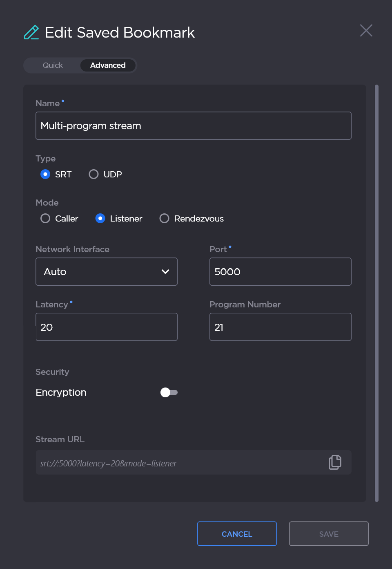Close the Edit Saved Bookmark dialog
The height and width of the screenshot is (569, 392).
(366, 30)
